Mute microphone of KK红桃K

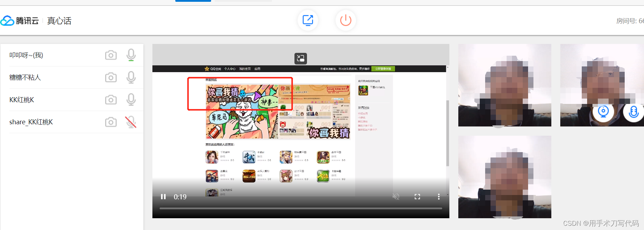point(131,100)
